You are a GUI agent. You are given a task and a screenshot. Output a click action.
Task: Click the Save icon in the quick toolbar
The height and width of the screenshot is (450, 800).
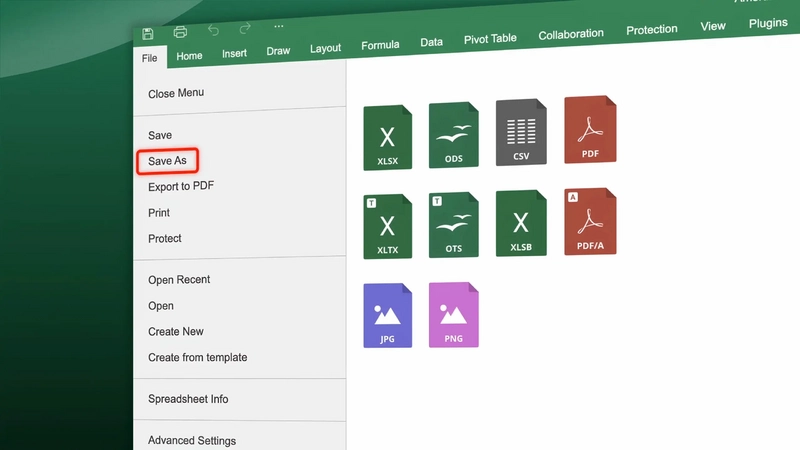click(148, 34)
